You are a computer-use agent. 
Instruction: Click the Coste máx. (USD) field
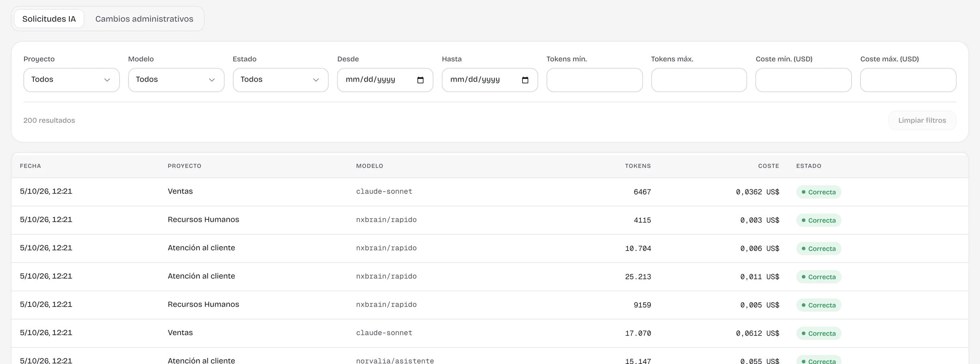(x=908, y=80)
